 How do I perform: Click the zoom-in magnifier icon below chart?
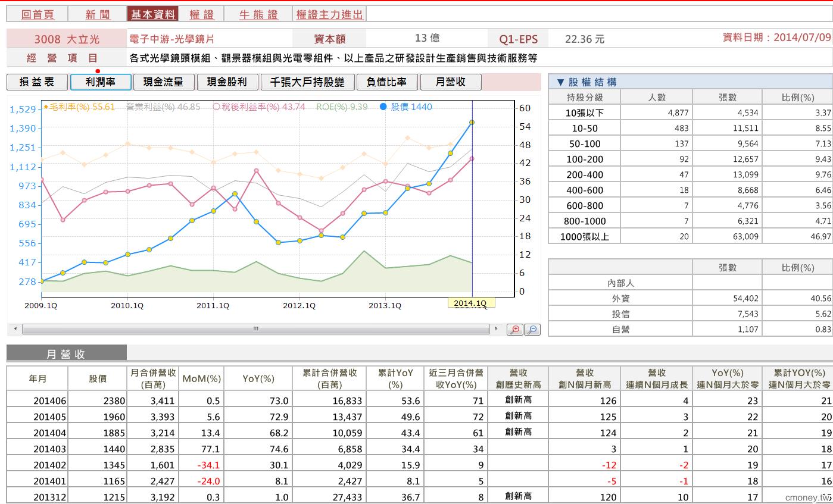click(x=515, y=329)
